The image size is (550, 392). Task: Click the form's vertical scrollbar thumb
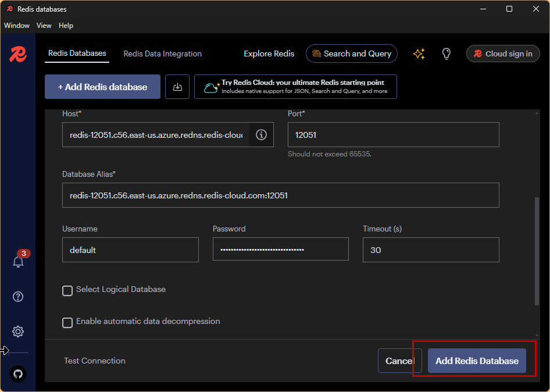[x=537, y=251]
